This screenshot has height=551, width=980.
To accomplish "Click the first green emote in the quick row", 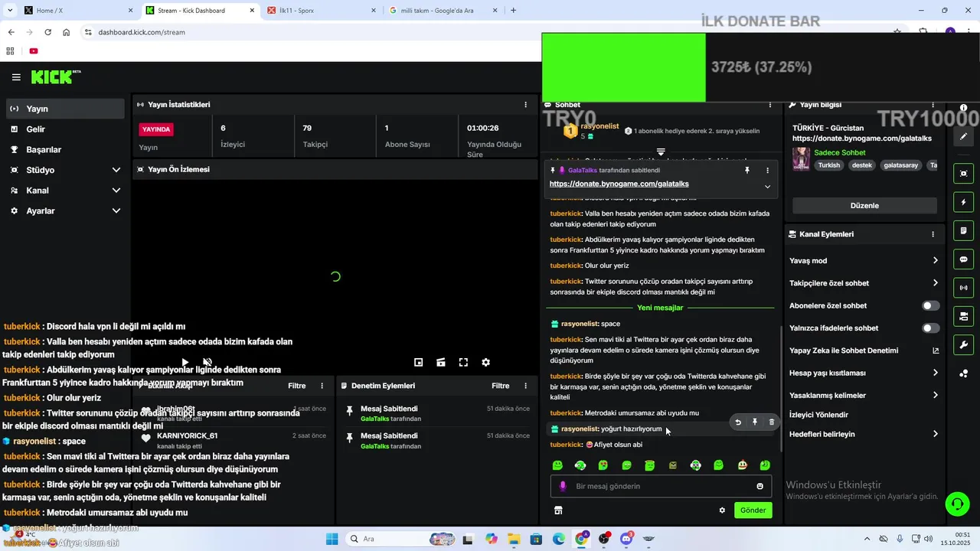I will pyautogui.click(x=557, y=465).
